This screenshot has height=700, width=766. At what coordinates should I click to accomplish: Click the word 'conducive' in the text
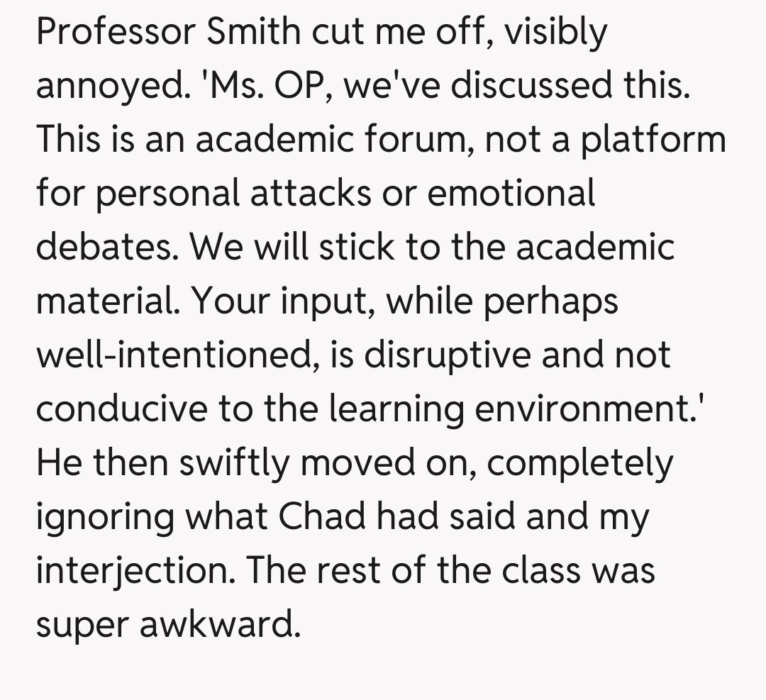(x=126, y=409)
